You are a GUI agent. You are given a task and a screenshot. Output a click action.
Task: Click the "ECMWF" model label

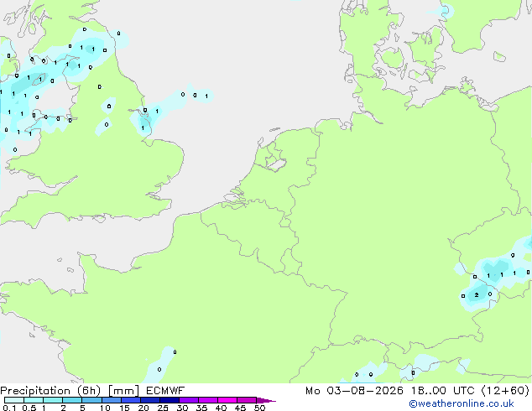point(165,391)
